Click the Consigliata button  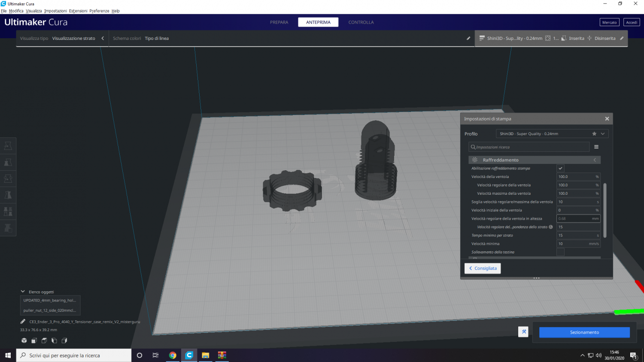(x=483, y=268)
